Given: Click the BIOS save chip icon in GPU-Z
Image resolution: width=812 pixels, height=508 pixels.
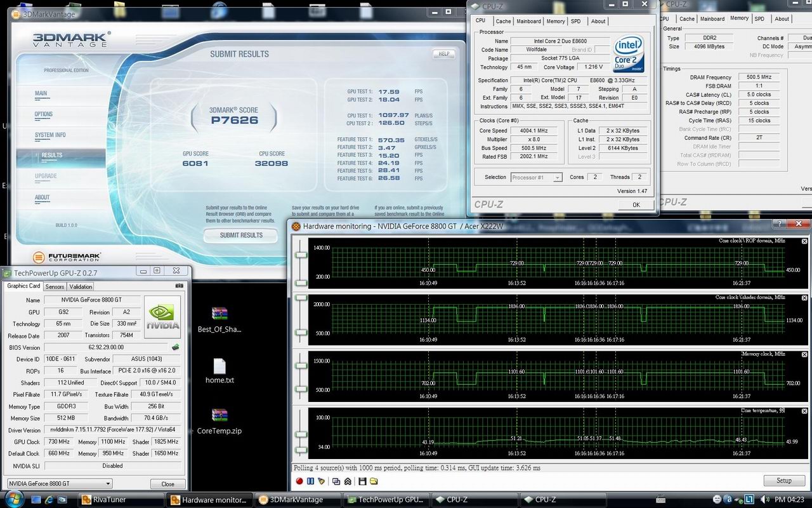Looking at the screenshot, I should point(175,347).
